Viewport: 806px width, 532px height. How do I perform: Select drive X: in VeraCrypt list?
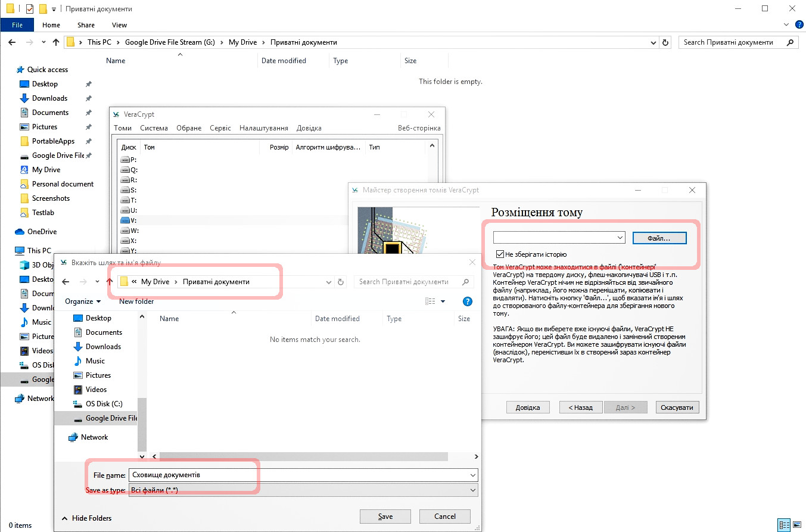[129, 241]
